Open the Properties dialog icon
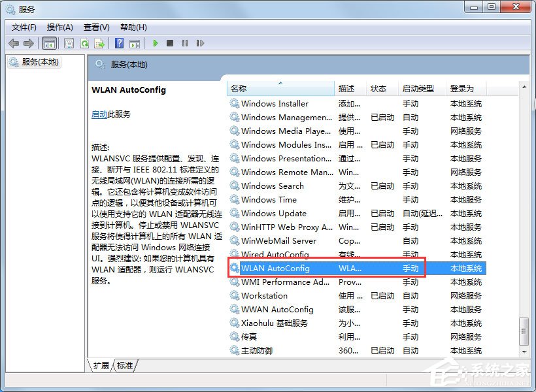536x392 pixels. click(x=69, y=43)
